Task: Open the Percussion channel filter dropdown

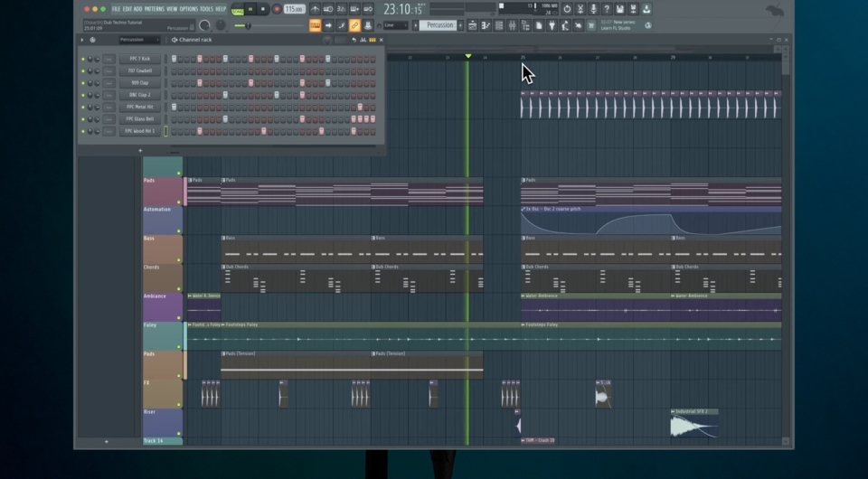Action: click(139, 40)
